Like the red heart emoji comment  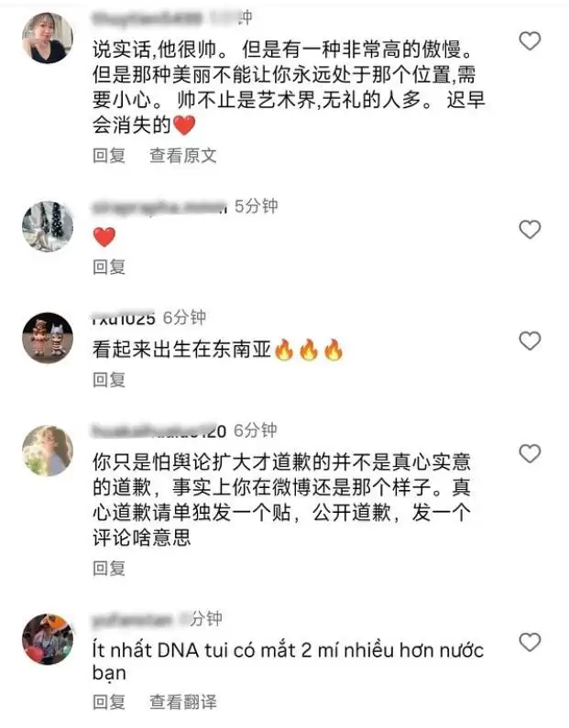pyautogui.click(x=530, y=230)
